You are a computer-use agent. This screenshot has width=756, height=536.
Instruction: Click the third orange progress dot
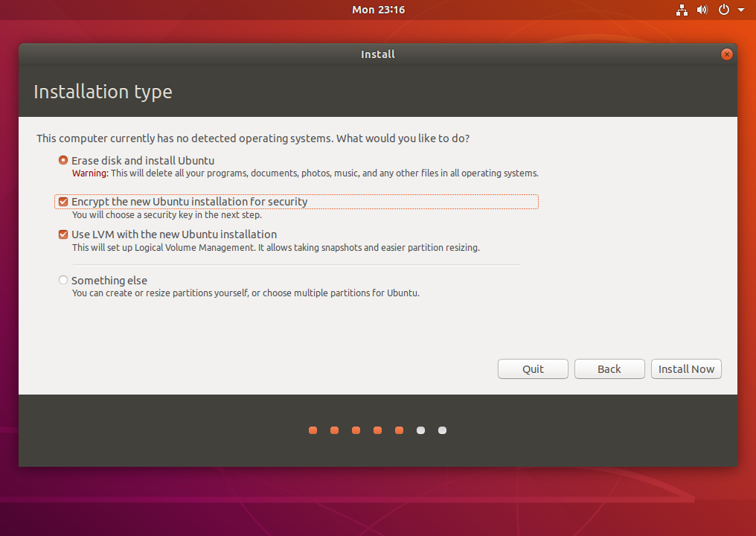coord(356,430)
